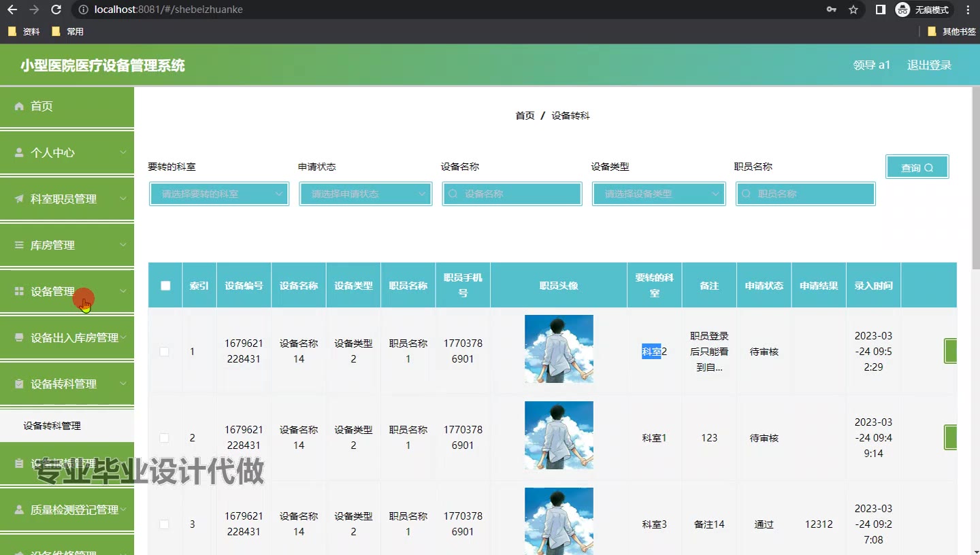
Task: Click the 查询 search button
Action: click(917, 167)
